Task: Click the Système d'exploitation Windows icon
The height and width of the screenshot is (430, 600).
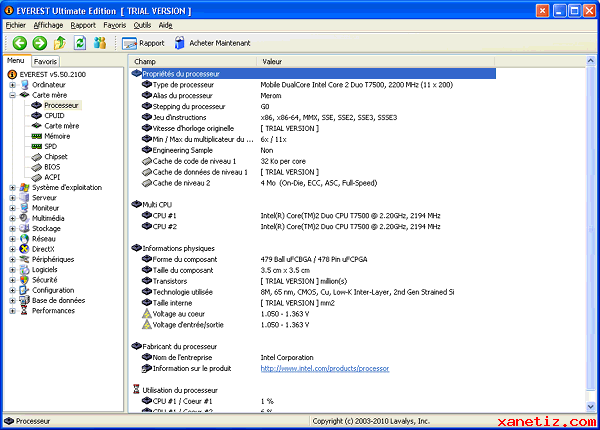Action: tap(24, 187)
